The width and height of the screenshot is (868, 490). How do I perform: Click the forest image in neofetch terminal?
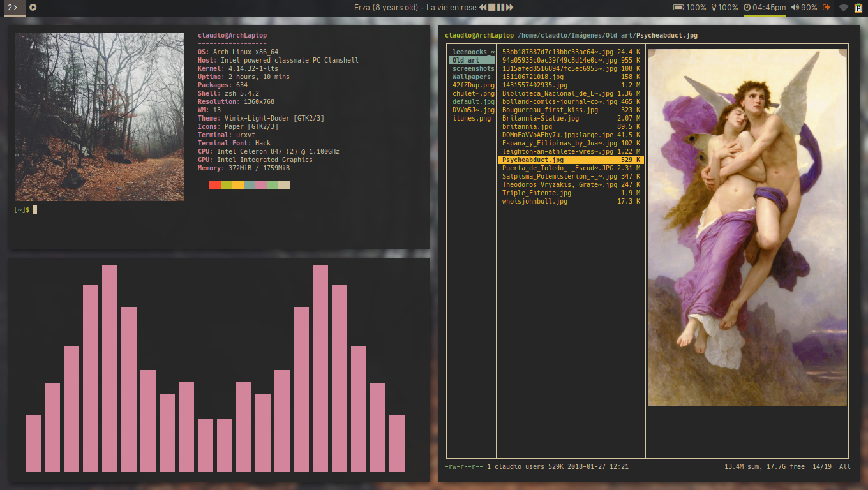point(100,117)
